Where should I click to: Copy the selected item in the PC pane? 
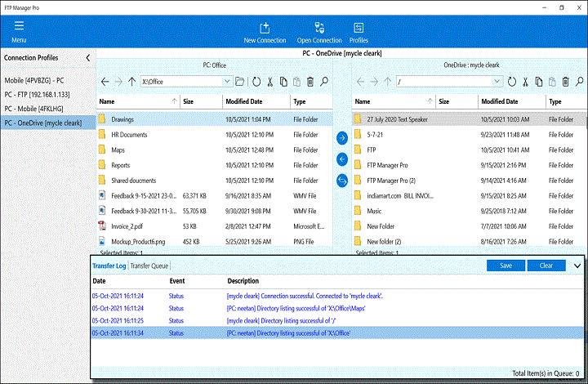pos(283,82)
